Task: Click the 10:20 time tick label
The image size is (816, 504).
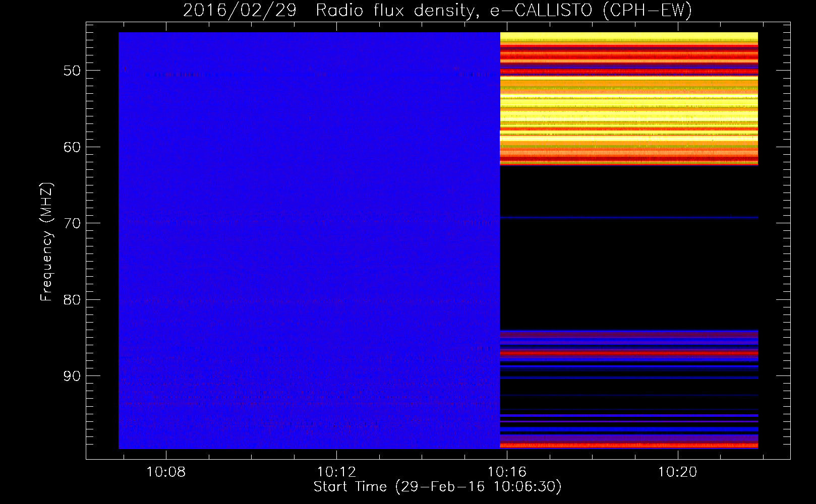Action: [x=677, y=472]
